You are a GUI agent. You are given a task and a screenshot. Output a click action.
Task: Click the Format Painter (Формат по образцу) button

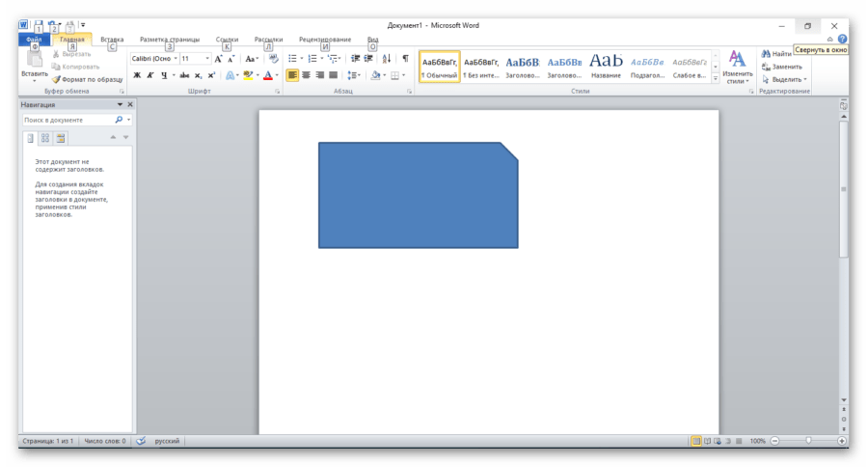click(x=87, y=79)
